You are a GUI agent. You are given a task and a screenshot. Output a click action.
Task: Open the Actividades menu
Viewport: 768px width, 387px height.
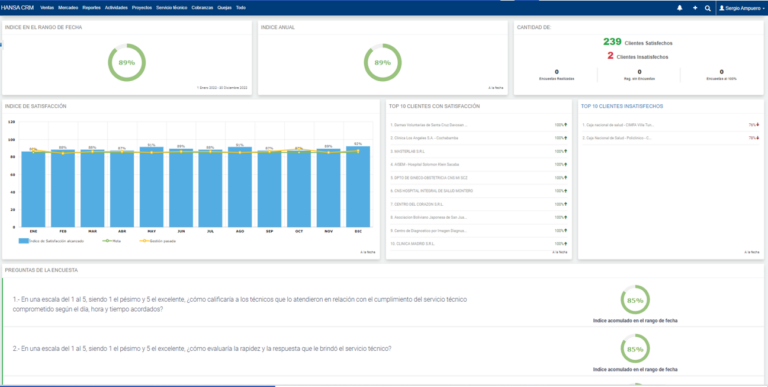point(117,8)
